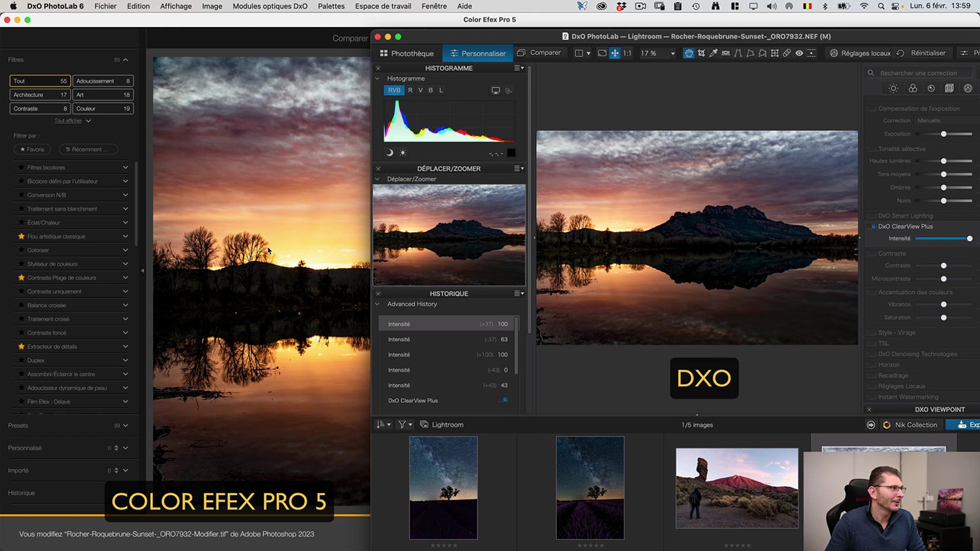980x551 pixels.
Task: Click the Réinitialiser button
Action: point(921,53)
